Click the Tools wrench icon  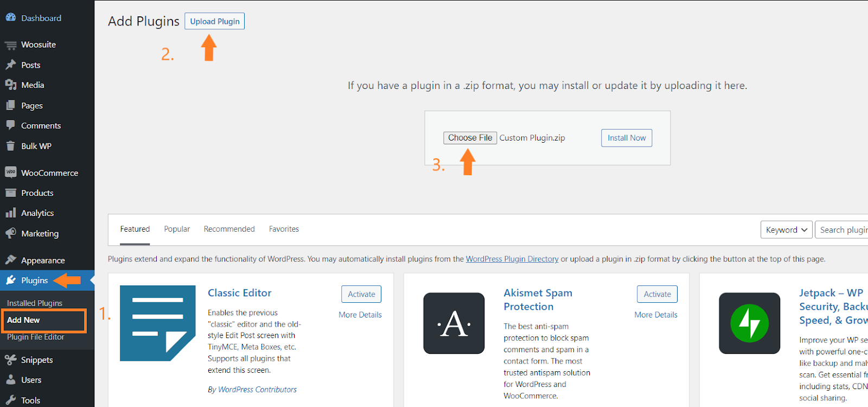(x=11, y=400)
